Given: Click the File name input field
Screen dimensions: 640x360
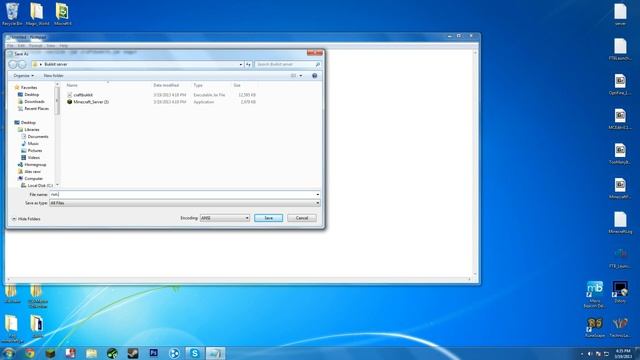Looking at the screenshot, I should [x=182, y=195].
